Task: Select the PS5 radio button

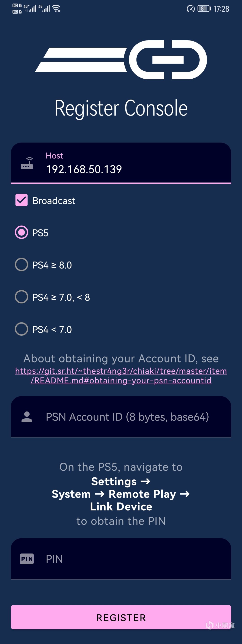Action: [x=22, y=232]
